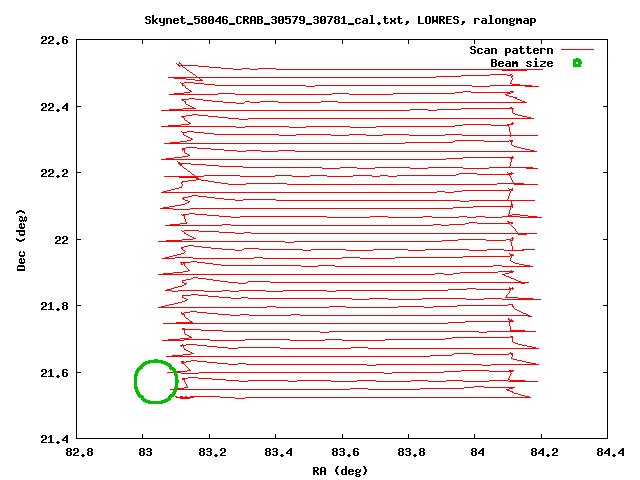
Task: Click the 'RA (deg)' axis label
Action: (340, 471)
